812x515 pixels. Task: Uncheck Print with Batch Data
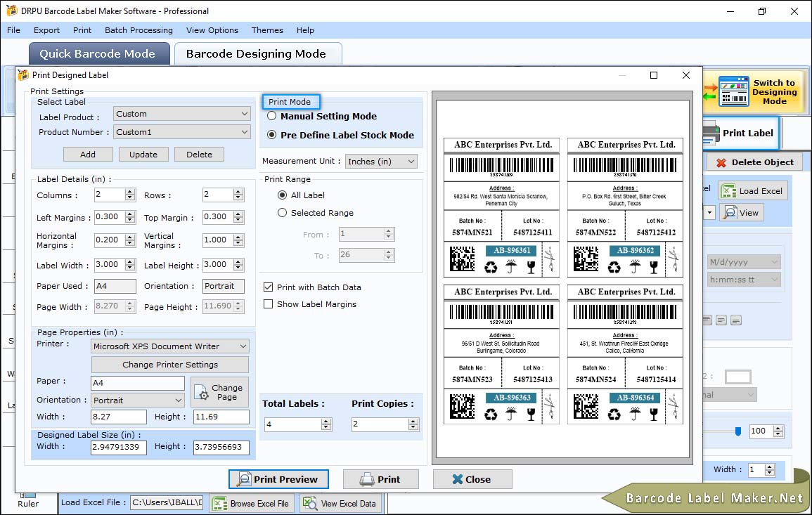pyautogui.click(x=269, y=287)
